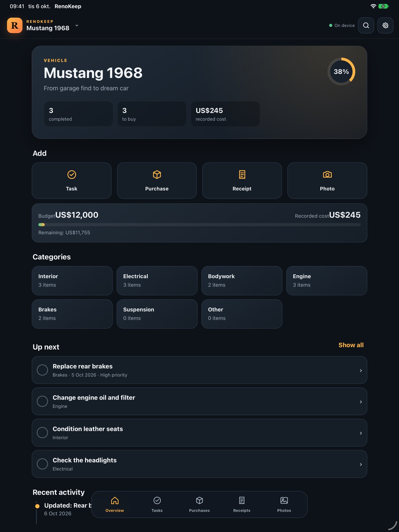Add a Photo via the camera icon
Image resolution: width=399 pixels, height=532 pixels.
327,181
